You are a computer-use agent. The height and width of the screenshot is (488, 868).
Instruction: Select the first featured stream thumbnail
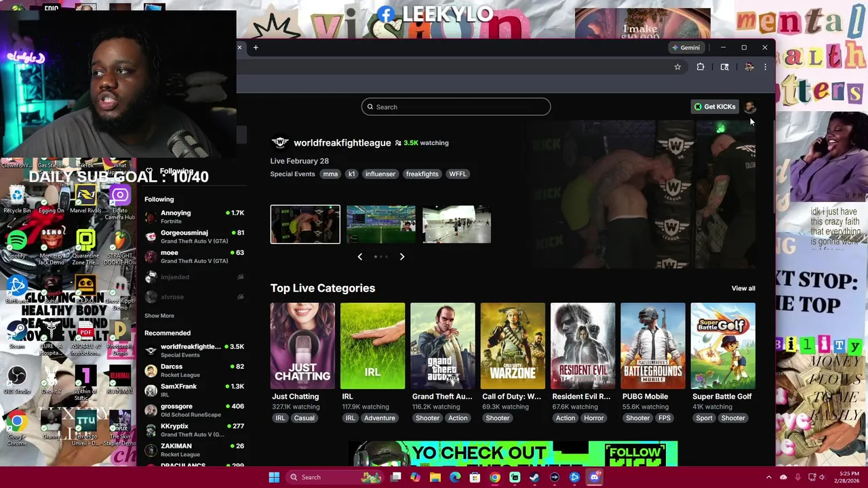click(305, 224)
